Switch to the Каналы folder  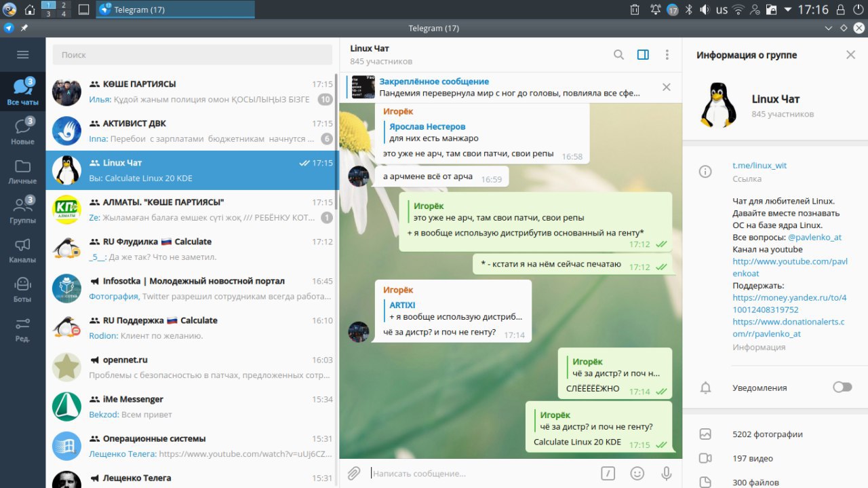tap(23, 250)
